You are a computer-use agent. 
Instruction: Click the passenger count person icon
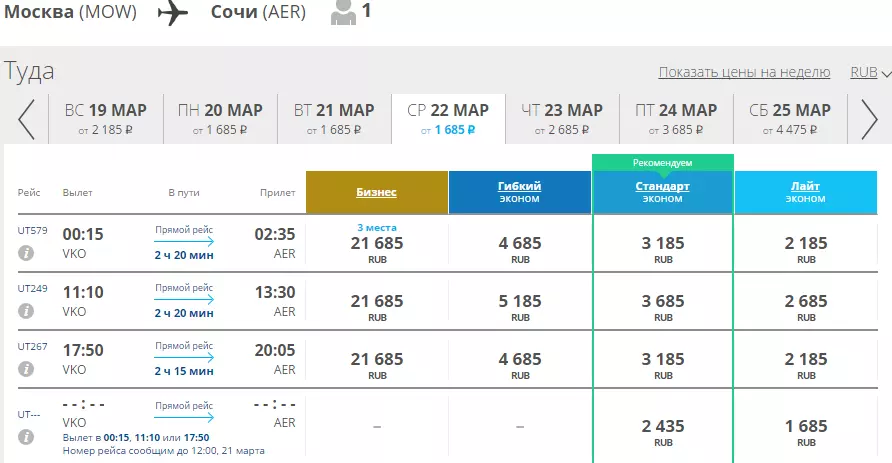[x=343, y=13]
